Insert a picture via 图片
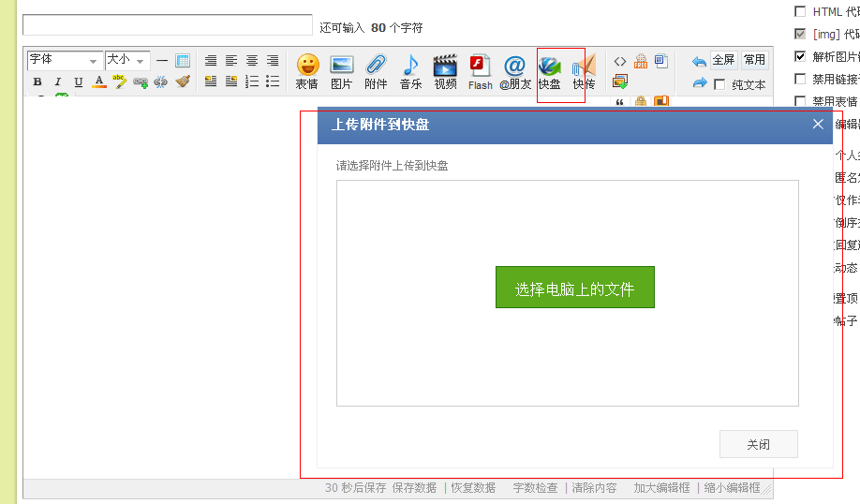860x504 pixels. (x=342, y=72)
